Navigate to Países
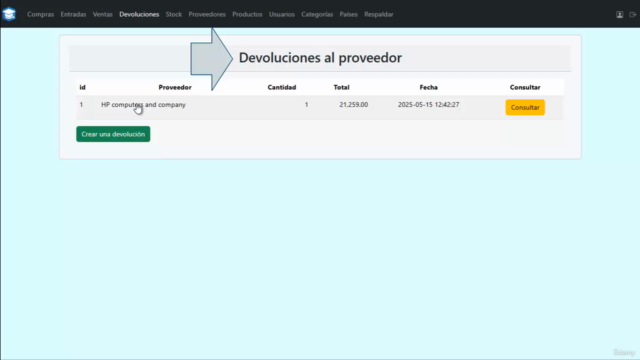640x360 pixels. (349, 14)
